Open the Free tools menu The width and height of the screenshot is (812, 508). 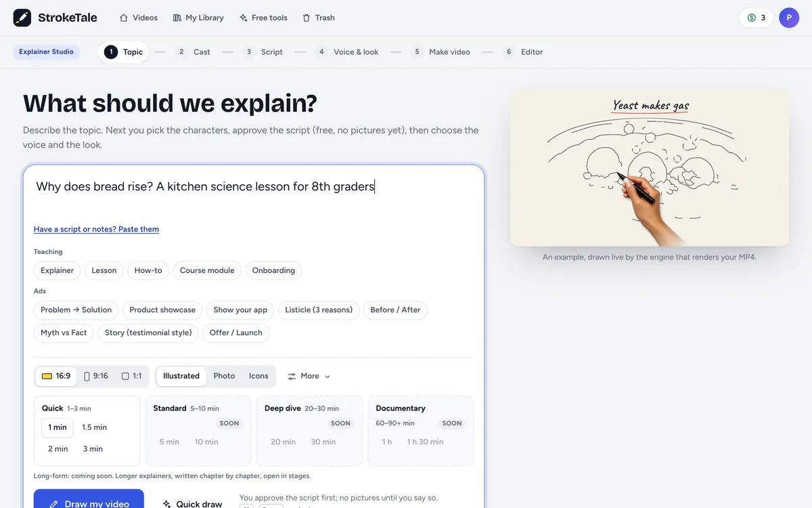[263, 18]
